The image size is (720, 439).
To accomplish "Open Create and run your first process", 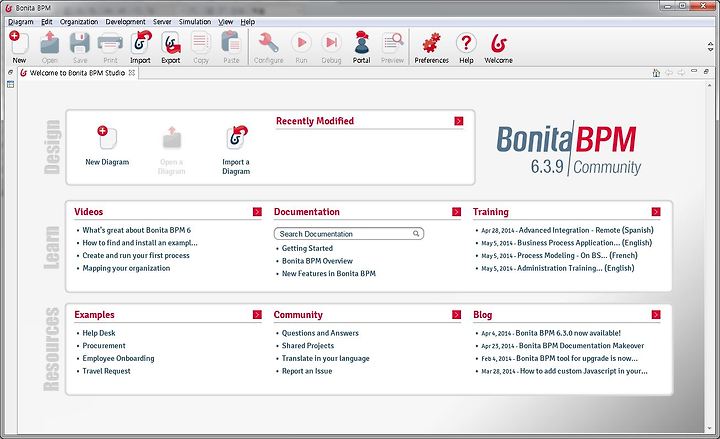I will (135, 255).
